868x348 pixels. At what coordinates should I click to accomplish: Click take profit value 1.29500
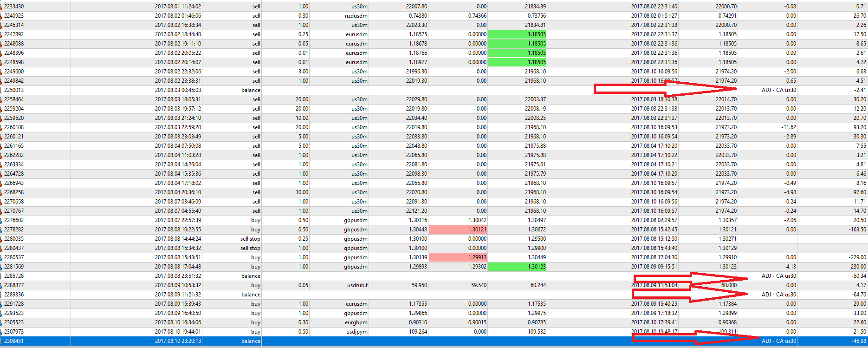(x=537, y=239)
